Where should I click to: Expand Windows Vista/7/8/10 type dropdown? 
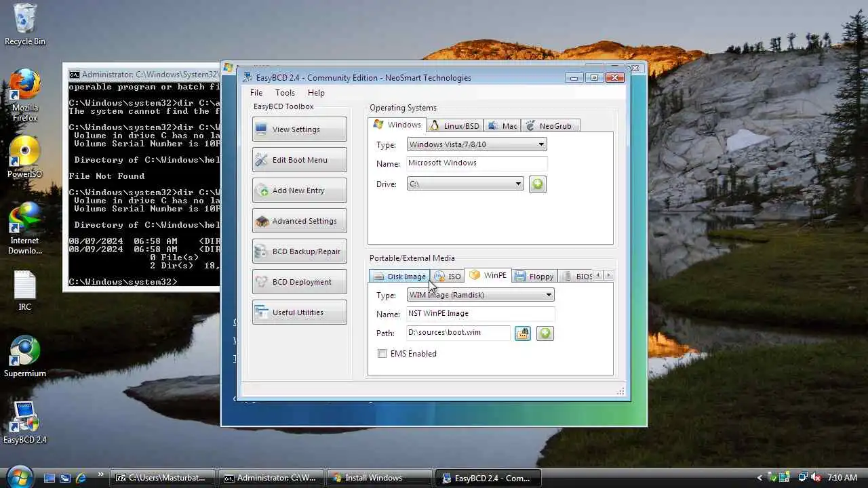[x=477, y=144]
